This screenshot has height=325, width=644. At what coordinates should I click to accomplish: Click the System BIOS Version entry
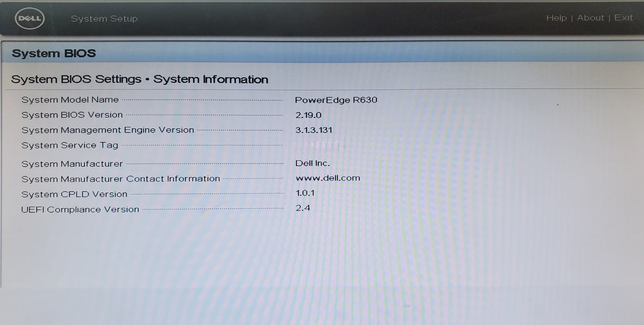tap(72, 115)
